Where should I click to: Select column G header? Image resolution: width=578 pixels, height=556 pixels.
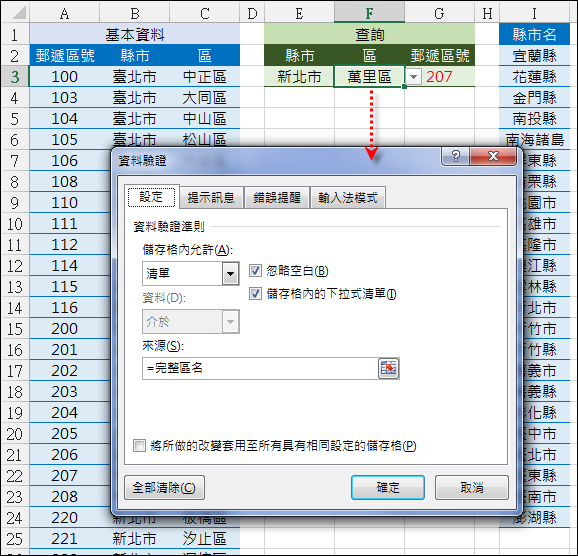[x=439, y=13]
